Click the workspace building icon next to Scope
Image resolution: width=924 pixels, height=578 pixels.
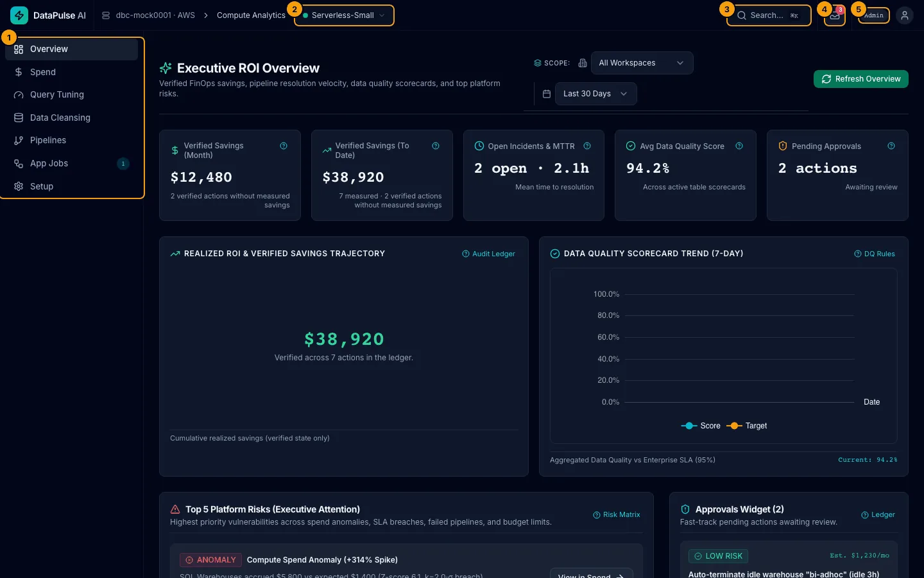point(583,63)
